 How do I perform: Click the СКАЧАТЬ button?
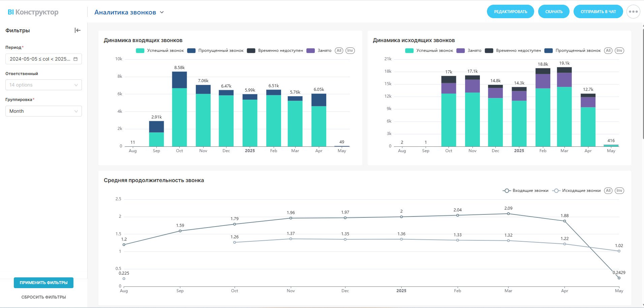coord(554,12)
